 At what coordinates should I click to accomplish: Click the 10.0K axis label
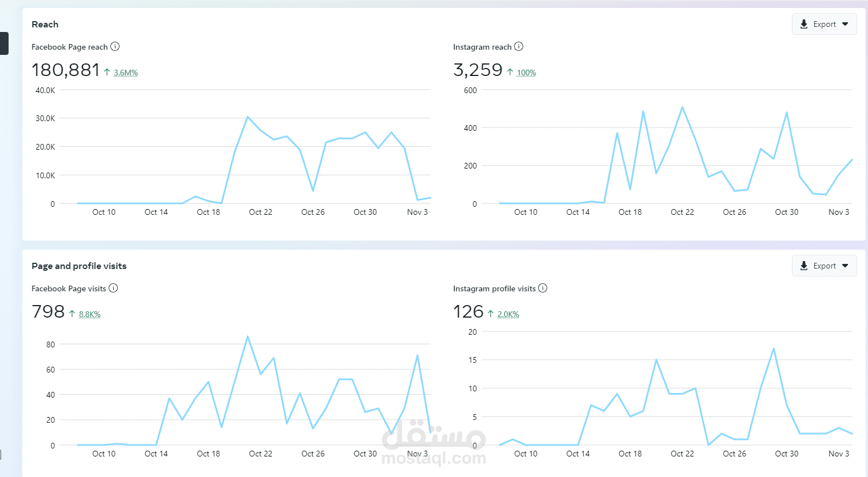(45, 175)
